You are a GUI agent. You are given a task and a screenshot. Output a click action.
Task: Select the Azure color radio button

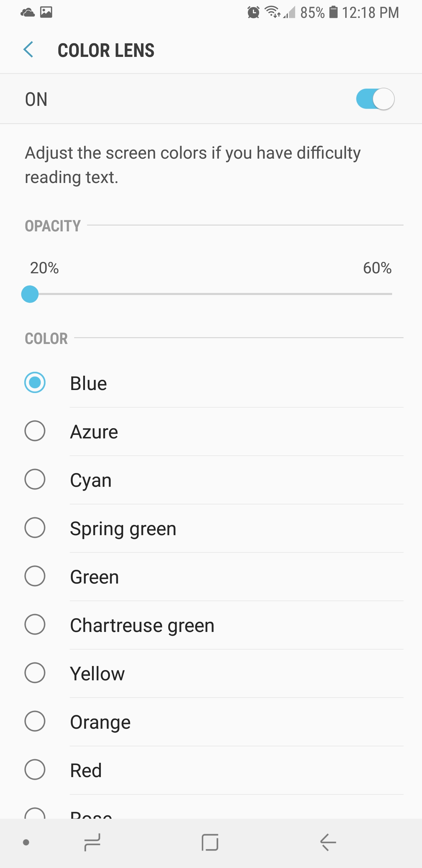point(35,431)
